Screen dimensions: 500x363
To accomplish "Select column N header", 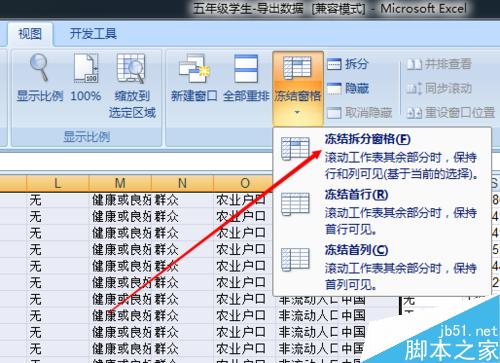I will (182, 183).
